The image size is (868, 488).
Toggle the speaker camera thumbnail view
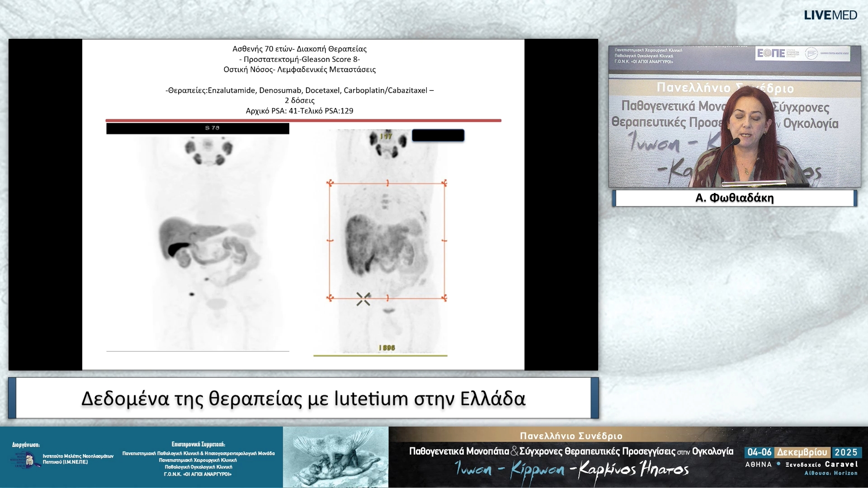point(735,114)
